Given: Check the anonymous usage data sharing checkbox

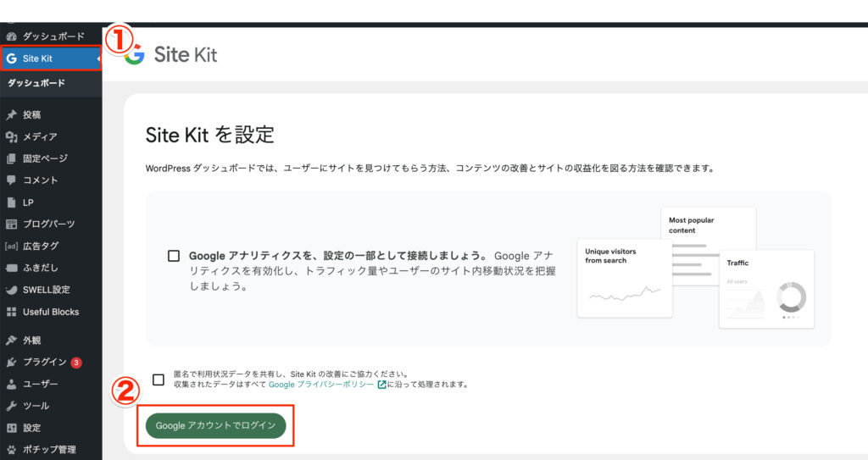Looking at the screenshot, I should 159,380.
